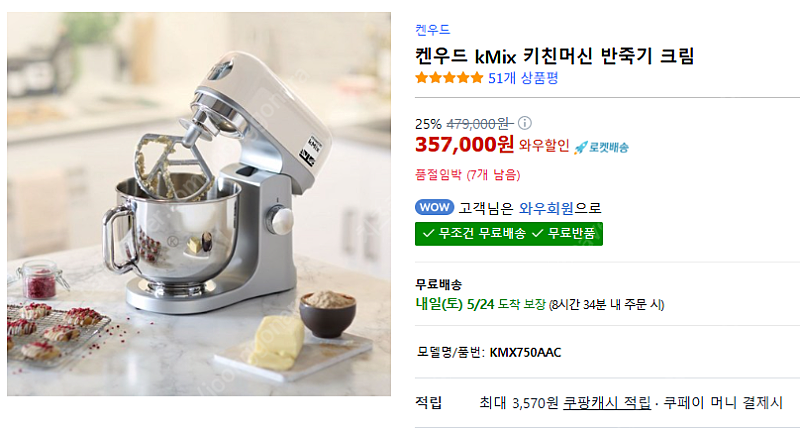Viewport: 800px width, 430px height.
Task: Click the free shipping checkmark icon
Action: coord(428,234)
